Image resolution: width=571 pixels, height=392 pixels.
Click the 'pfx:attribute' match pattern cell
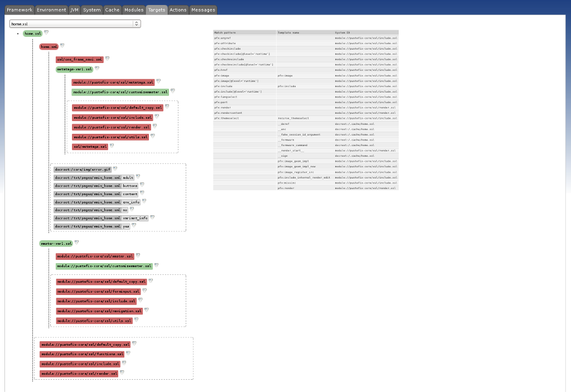pyautogui.click(x=244, y=43)
